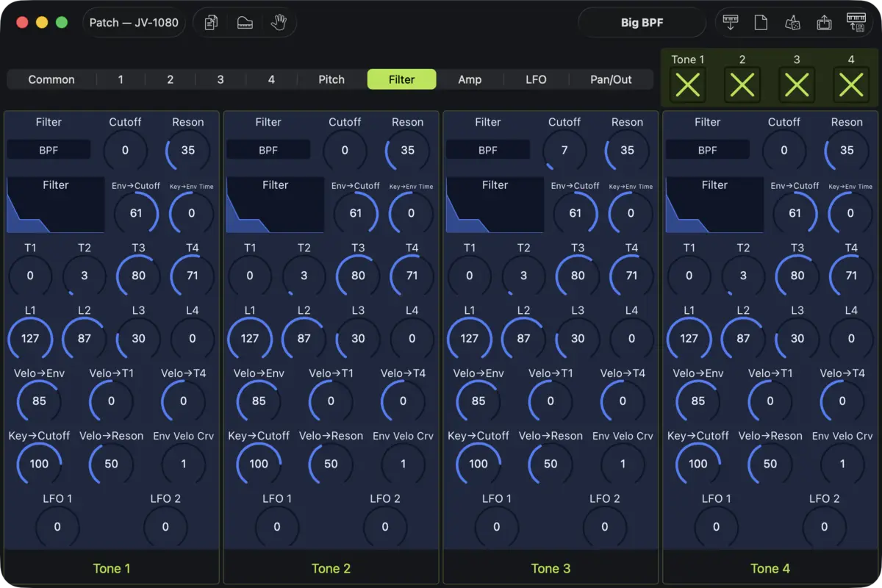This screenshot has height=588, width=882.
Task: Click the Tone 3 Cutoff knob showing 7
Action: [x=564, y=150]
